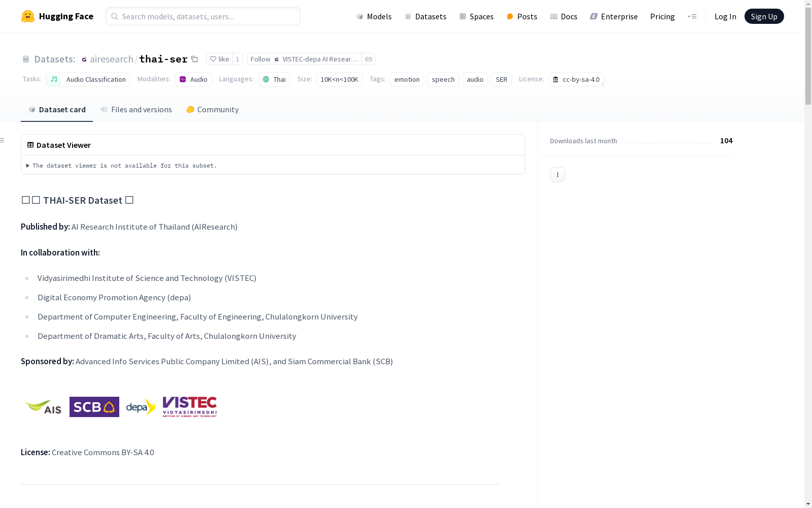Click the AIS logo image
The width and height of the screenshot is (812, 508).
point(43,407)
